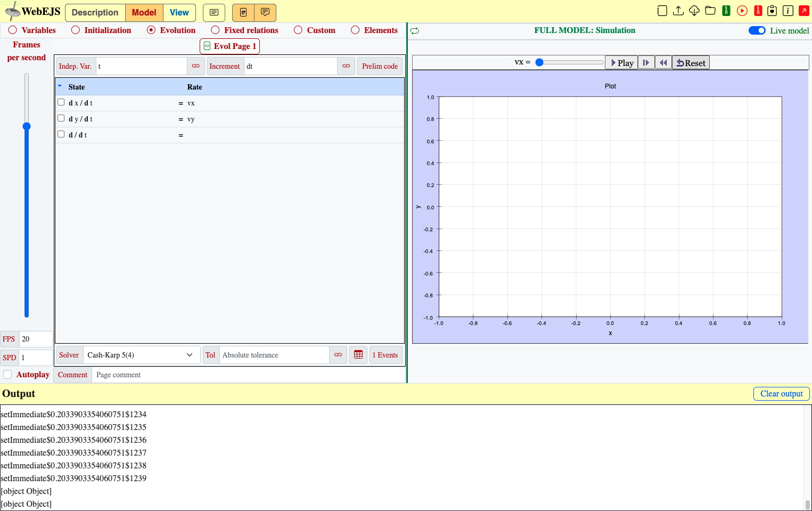Click the link icon beside Indep. Var. field
This screenshot has height=511, width=812.
pos(195,66)
